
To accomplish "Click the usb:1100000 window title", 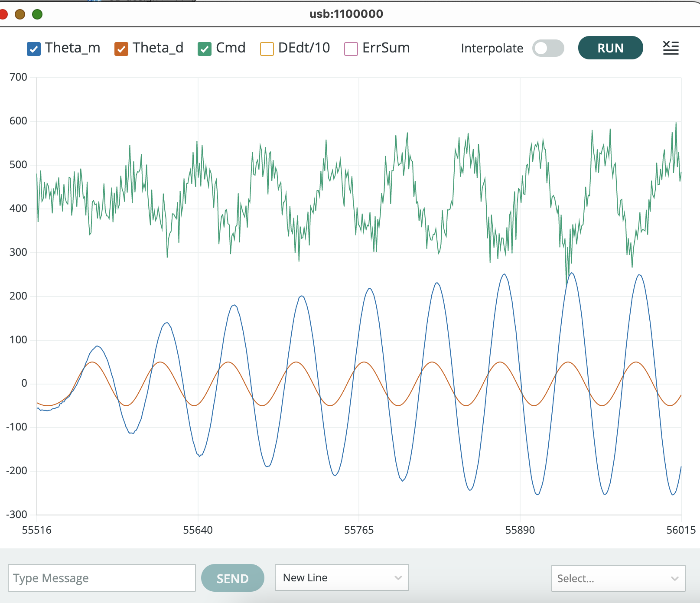I will click(x=346, y=14).
